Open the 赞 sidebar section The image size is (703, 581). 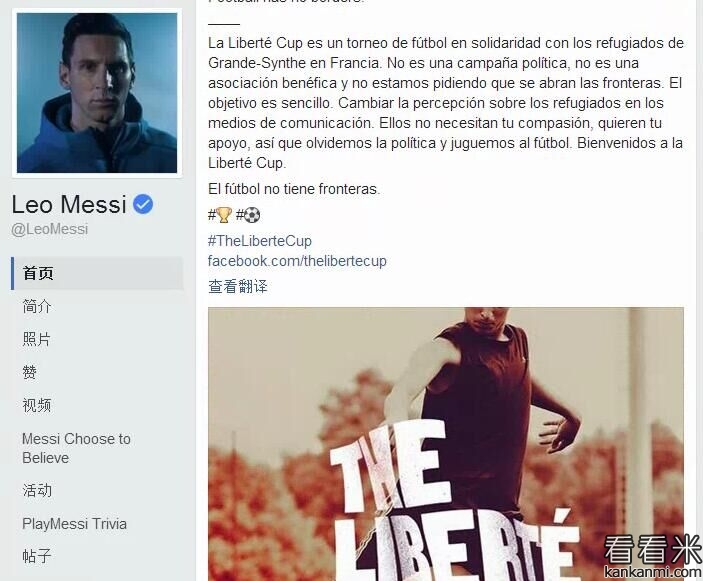pyautogui.click(x=30, y=372)
